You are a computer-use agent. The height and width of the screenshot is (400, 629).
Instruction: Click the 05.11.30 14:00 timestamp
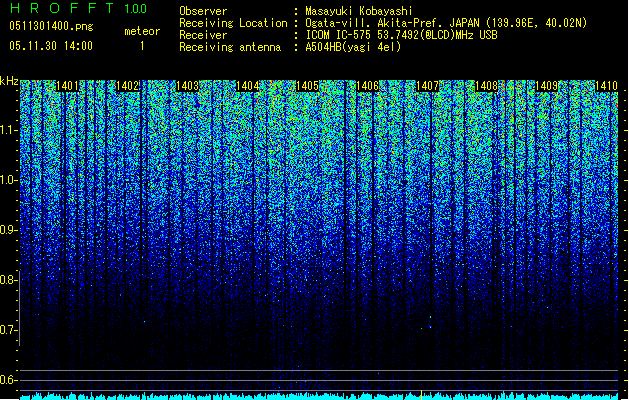(x=51, y=46)
